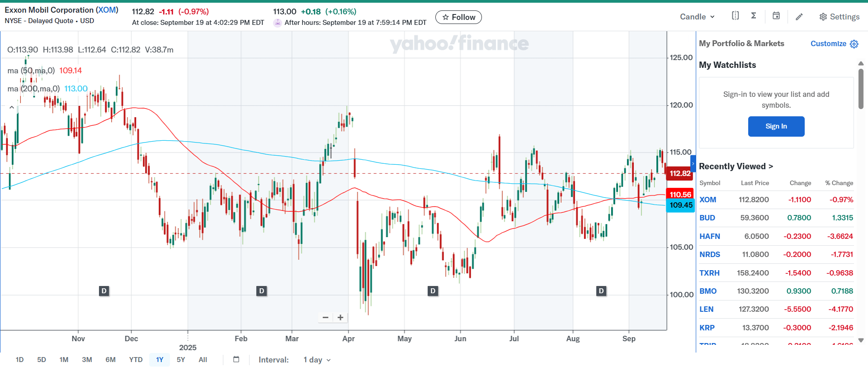This screenshot has height=372, width=868.
Task: Click the 125.00 price axis label
Action: (x=681, y=57)
